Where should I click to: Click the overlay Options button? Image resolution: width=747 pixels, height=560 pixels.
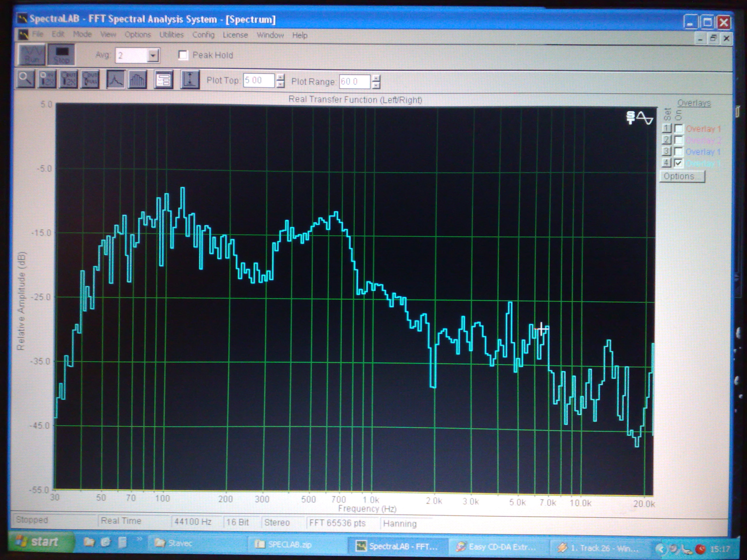(x=682, y=177)
